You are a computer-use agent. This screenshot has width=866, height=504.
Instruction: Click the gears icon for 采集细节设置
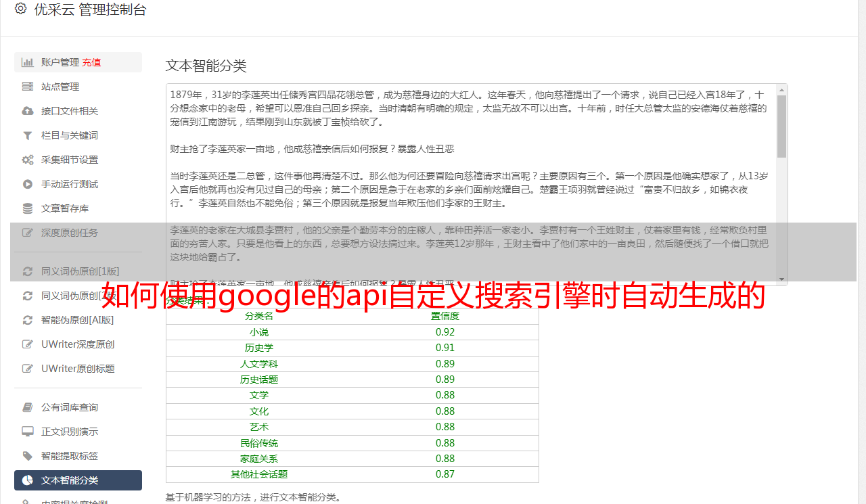(x=28, y=160)
